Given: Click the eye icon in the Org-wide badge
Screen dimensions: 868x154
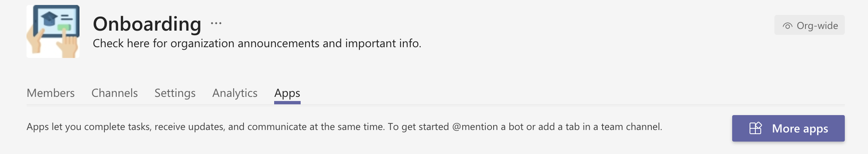Looking at the screenshot, I should [787, 26].
